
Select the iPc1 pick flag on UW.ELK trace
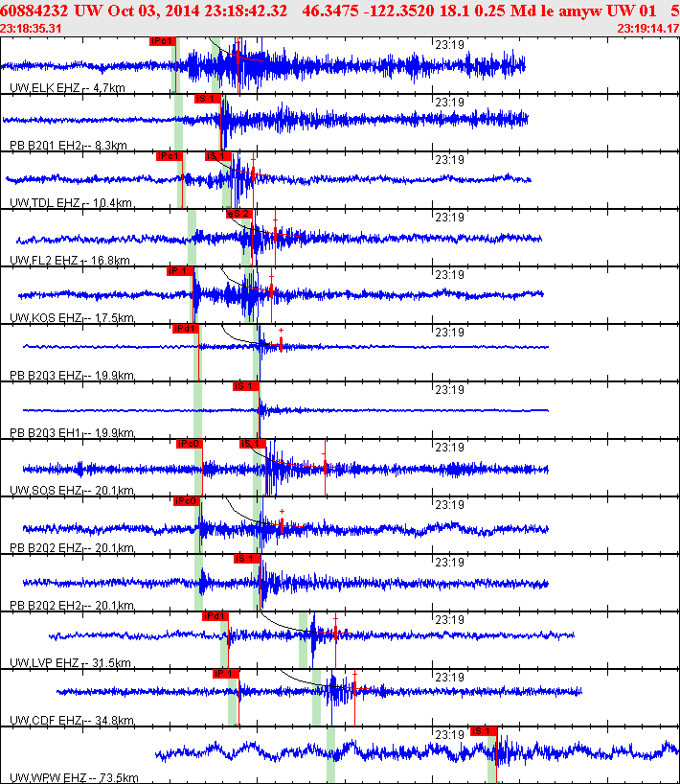[x=163, y=41]
